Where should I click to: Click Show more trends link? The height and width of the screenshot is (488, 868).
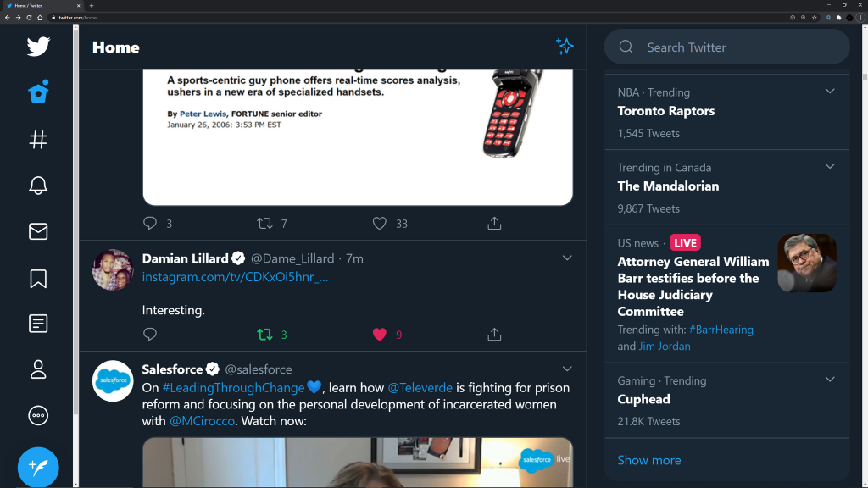coord(649,460)
